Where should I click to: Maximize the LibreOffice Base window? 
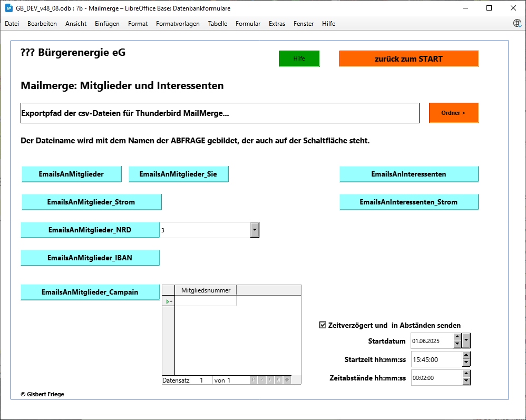coord(489,8)
